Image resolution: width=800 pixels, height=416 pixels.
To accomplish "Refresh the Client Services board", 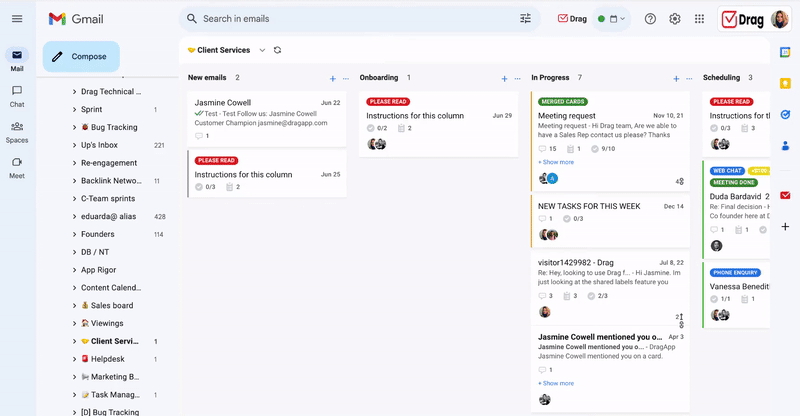I will pos(278,50).
